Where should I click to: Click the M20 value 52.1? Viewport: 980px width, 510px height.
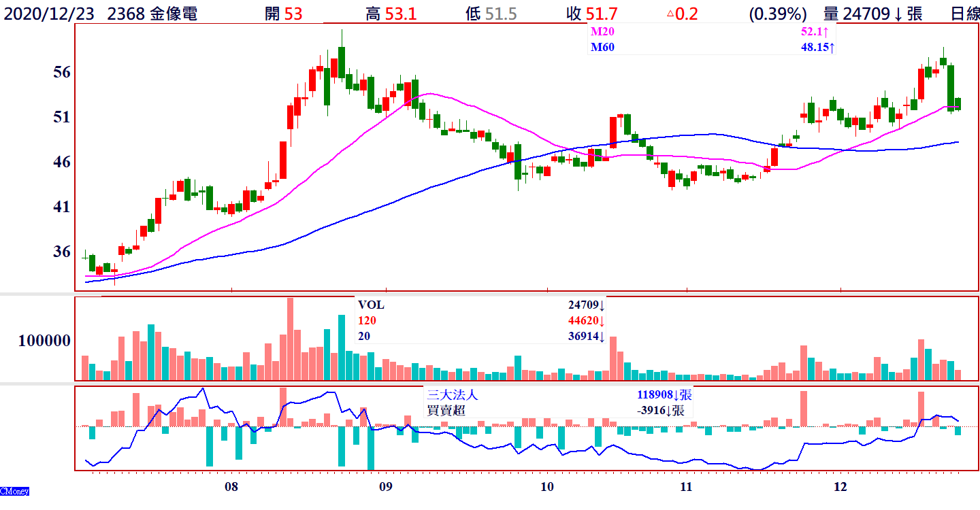pyautogui.click(x=813, y=32)
